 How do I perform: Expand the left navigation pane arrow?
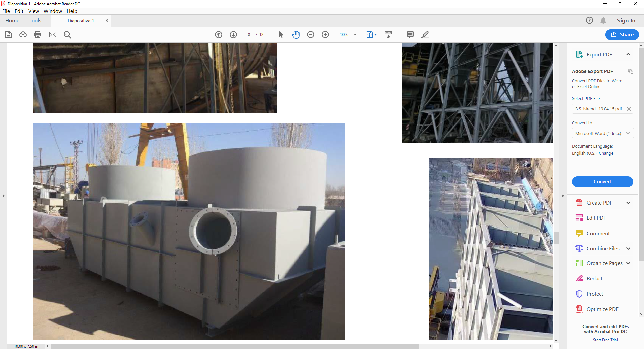pyautogui.click(x=3, y=196)
